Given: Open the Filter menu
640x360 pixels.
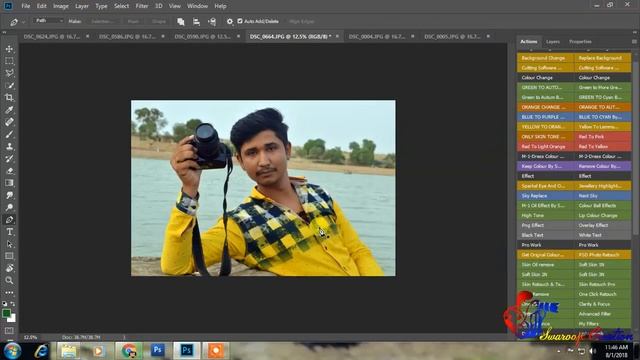Looking at the screenshot, I should [142, 6].
